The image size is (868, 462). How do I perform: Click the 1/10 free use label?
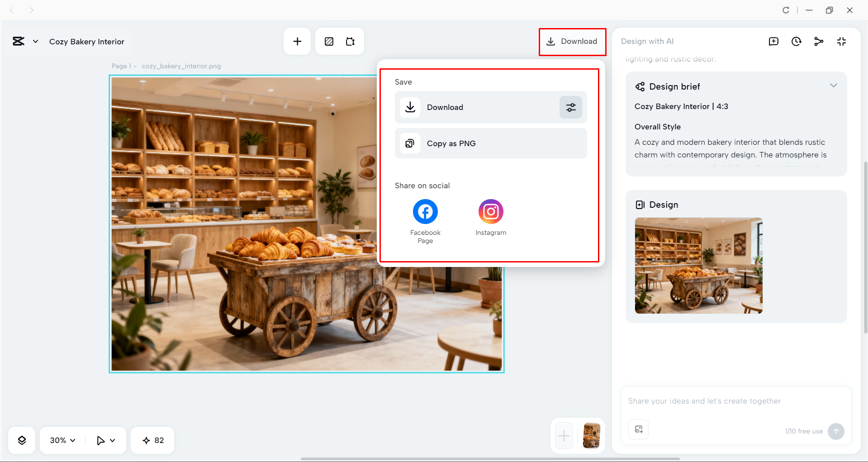[x=804, y=431]
